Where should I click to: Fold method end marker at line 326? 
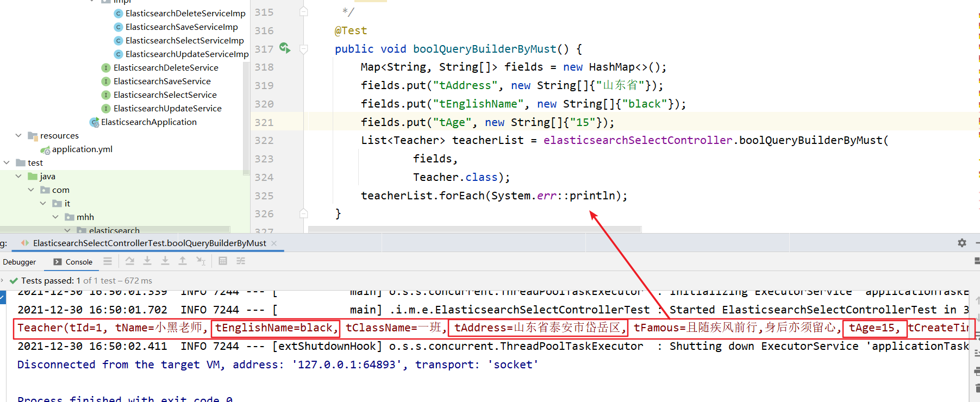304,213
